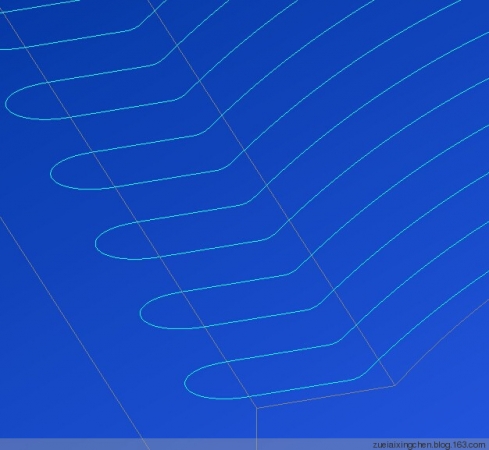Select the short gray edge joining the two corner vertices
This screenshot has height=450, width=489.
click(325, 396)
